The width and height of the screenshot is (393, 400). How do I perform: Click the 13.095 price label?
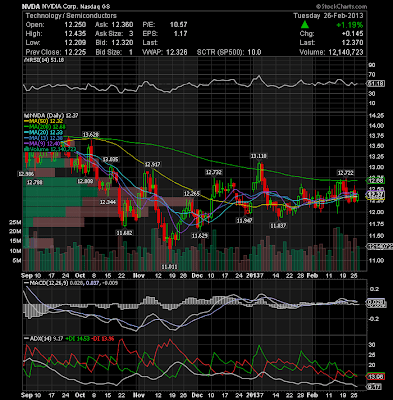[110, 159]
